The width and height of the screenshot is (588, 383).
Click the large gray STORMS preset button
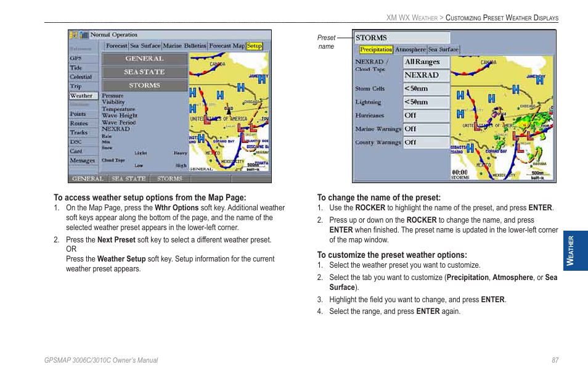144,85
